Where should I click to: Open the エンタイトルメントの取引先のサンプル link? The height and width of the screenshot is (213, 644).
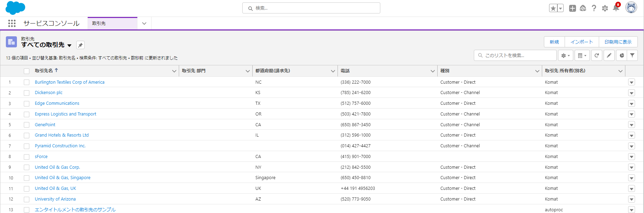[75, 210]
